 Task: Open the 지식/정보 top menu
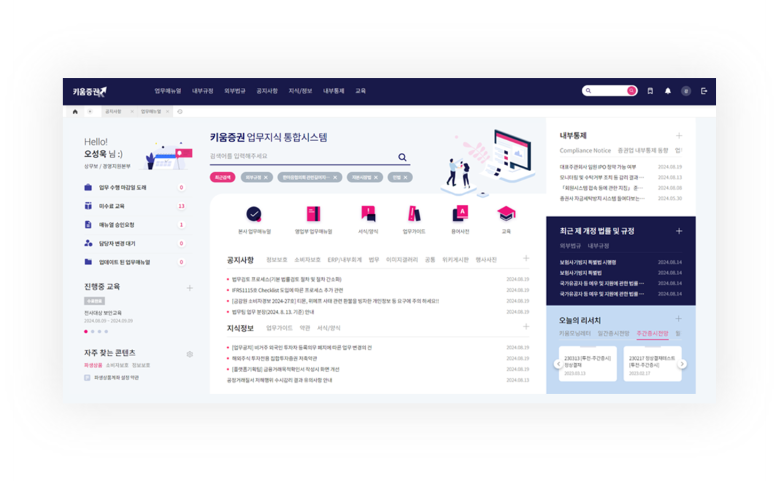[x=300, y=91]
